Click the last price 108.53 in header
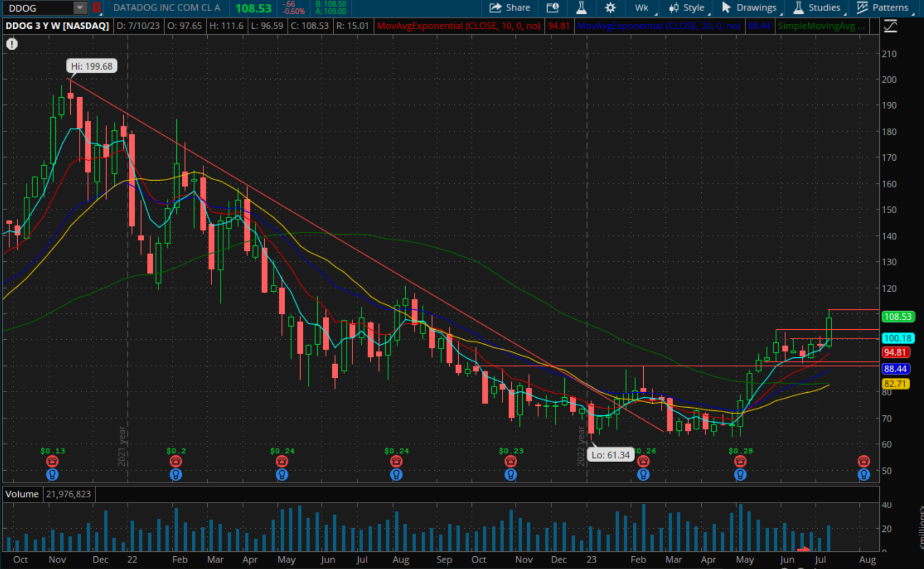 click(x=254, y=8)
